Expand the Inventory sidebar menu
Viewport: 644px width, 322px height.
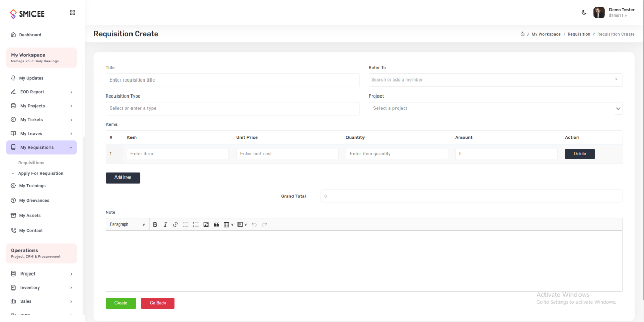[x=41, y=288]
